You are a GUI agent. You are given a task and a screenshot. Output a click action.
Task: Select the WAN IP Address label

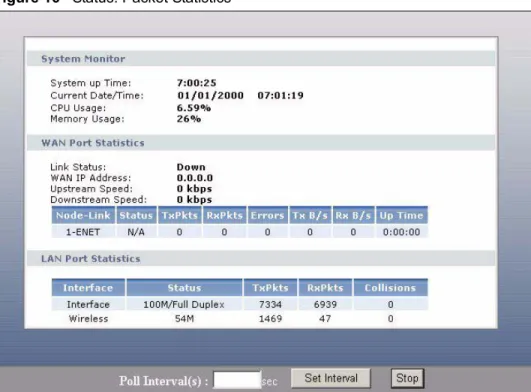pos(90,178)
